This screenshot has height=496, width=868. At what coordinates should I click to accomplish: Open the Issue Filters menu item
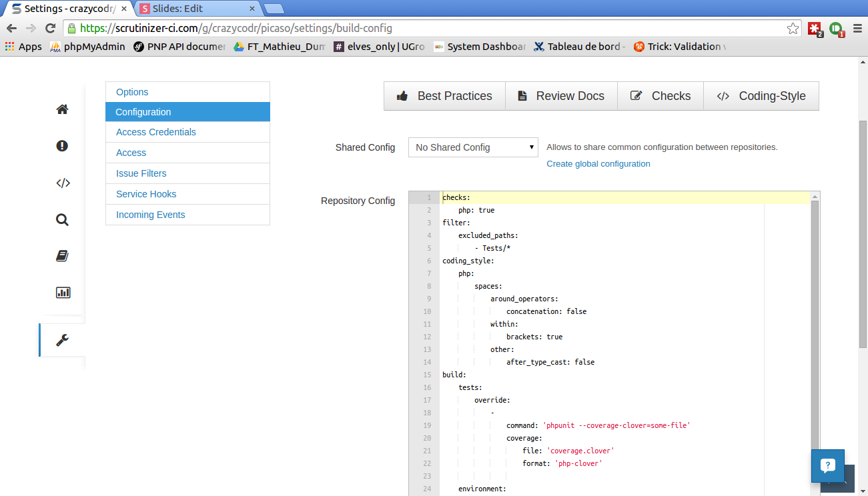point(187,173)
